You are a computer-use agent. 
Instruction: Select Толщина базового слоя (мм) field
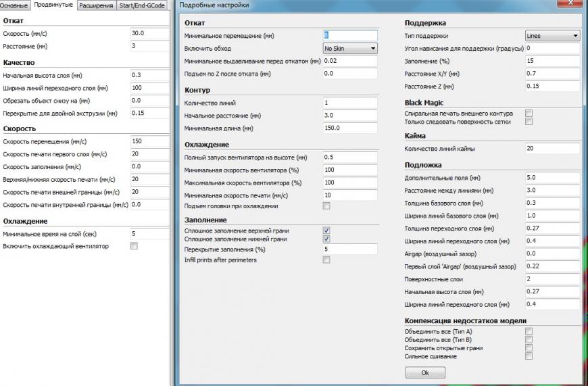[552, 203]
